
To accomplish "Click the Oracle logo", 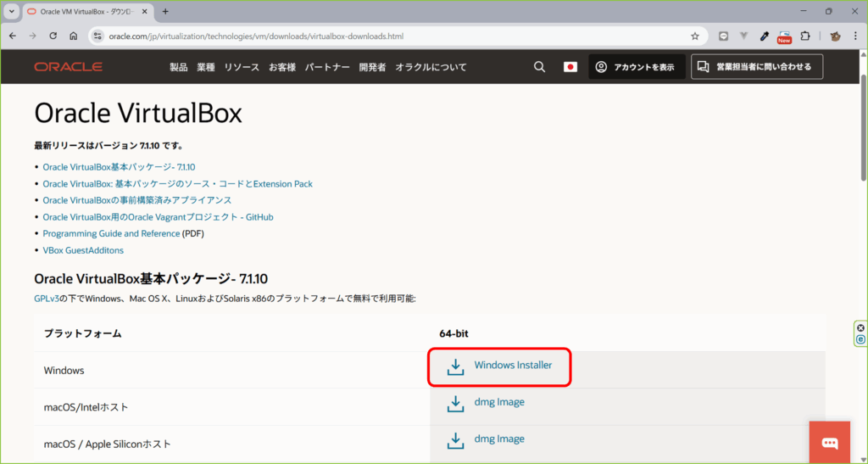I will [x=68, y=67].
